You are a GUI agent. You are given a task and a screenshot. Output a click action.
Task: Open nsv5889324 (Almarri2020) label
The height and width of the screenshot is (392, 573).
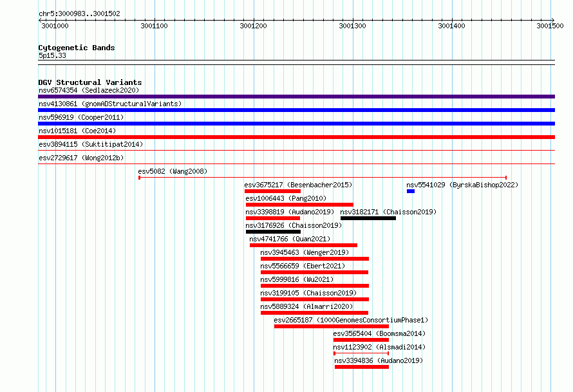point(306,306)
